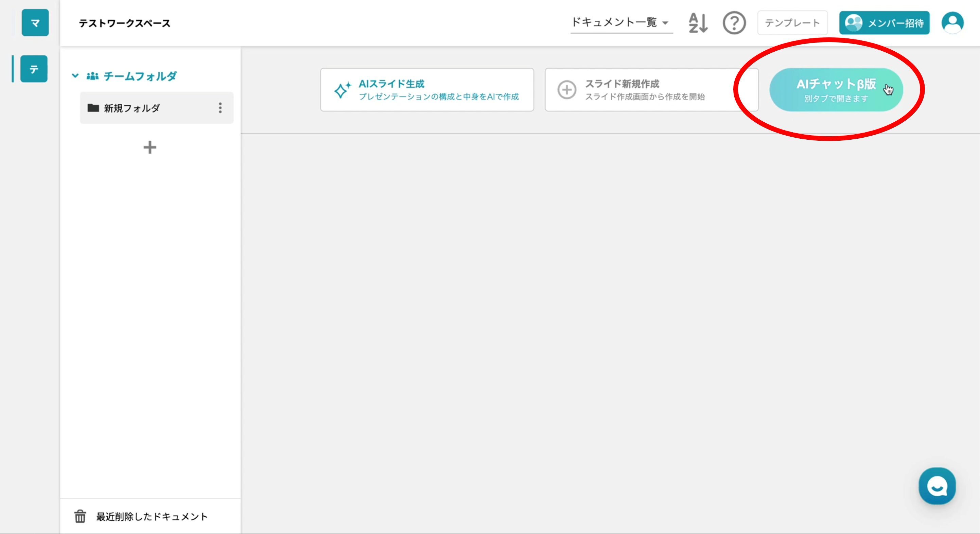The height and width of the screenshot is (534, 980).
Task: Click the A-Z sort order icon
Action: tap(698, 23)
